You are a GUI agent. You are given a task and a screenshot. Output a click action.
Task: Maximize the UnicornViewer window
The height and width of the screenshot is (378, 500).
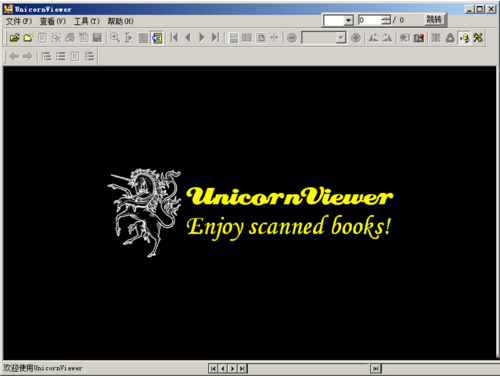tap(480, 9)
